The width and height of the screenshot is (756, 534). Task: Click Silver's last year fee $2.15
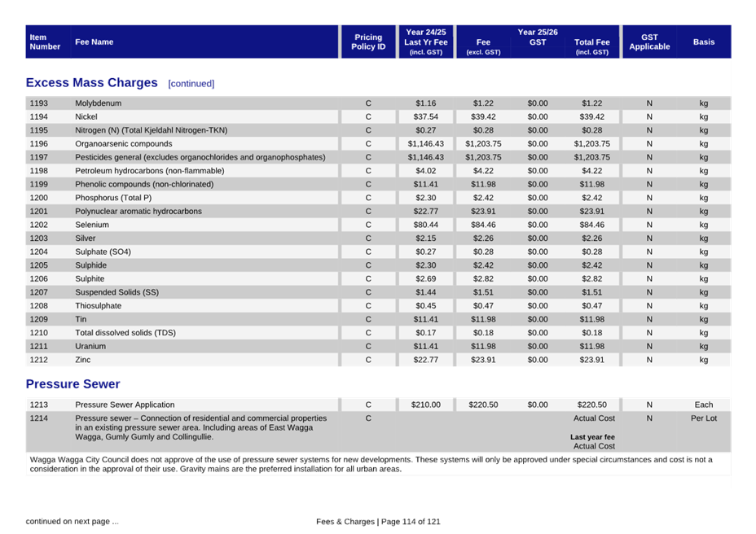tap(426, 238)
